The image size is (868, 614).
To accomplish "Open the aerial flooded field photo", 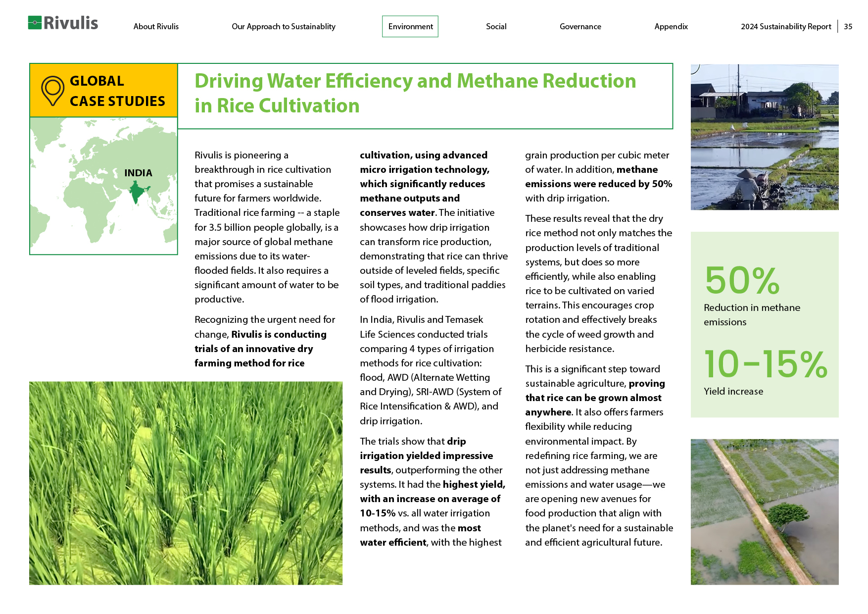I will [x=764, y=512].
